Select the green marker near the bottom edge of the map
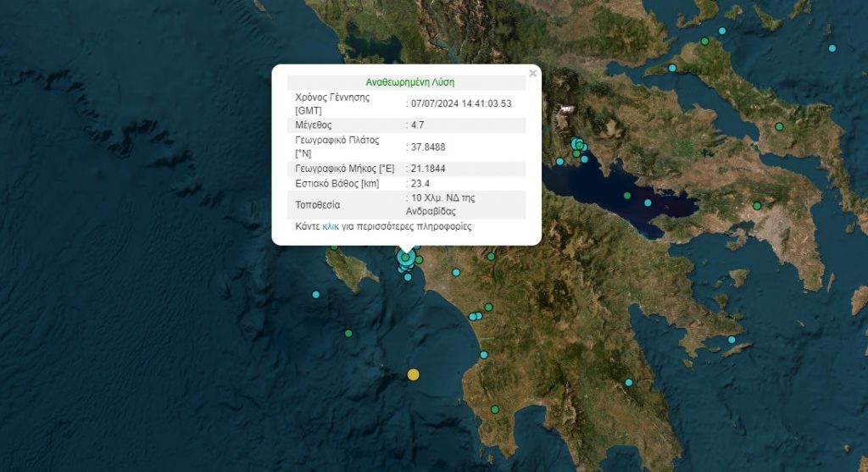The width and height of the screenshot is (868, 472). (x=494, y=411)
